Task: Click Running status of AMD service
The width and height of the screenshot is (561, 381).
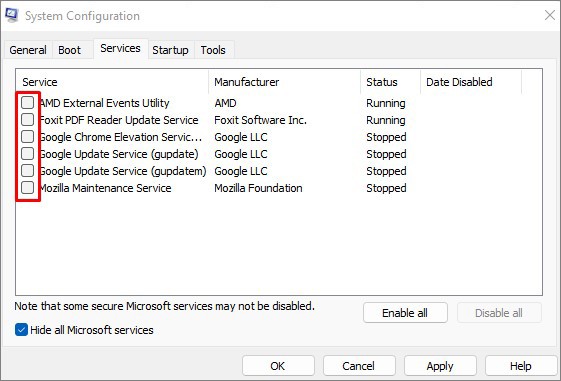Action: 386,103
